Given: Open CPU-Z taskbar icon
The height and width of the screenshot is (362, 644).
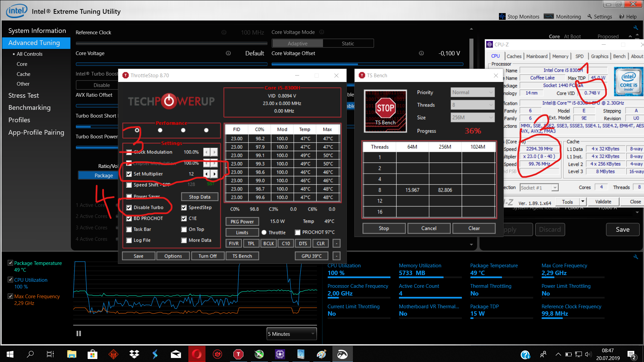Looking at the screenshot, I should 280,354.
